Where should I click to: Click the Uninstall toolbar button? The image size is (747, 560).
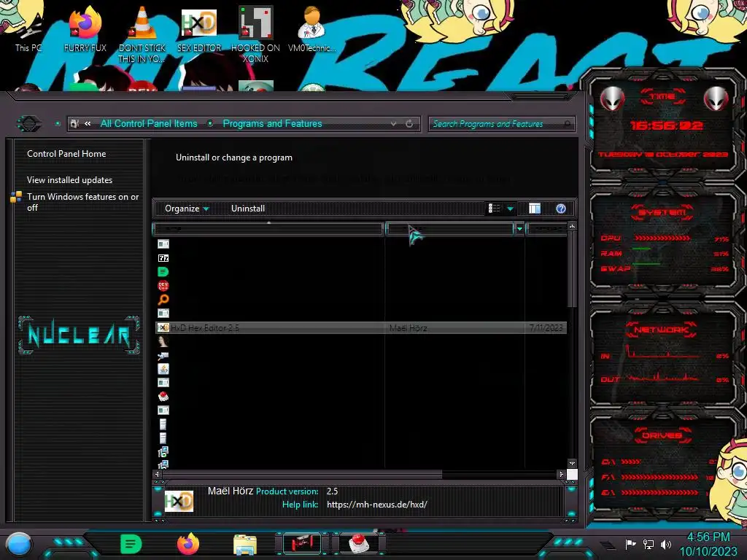[248, 209]
